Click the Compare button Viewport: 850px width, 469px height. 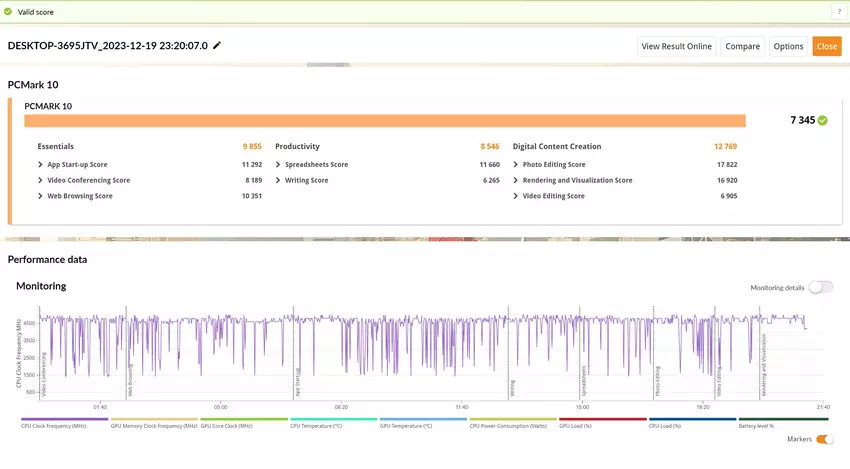(x=742, y=46)
